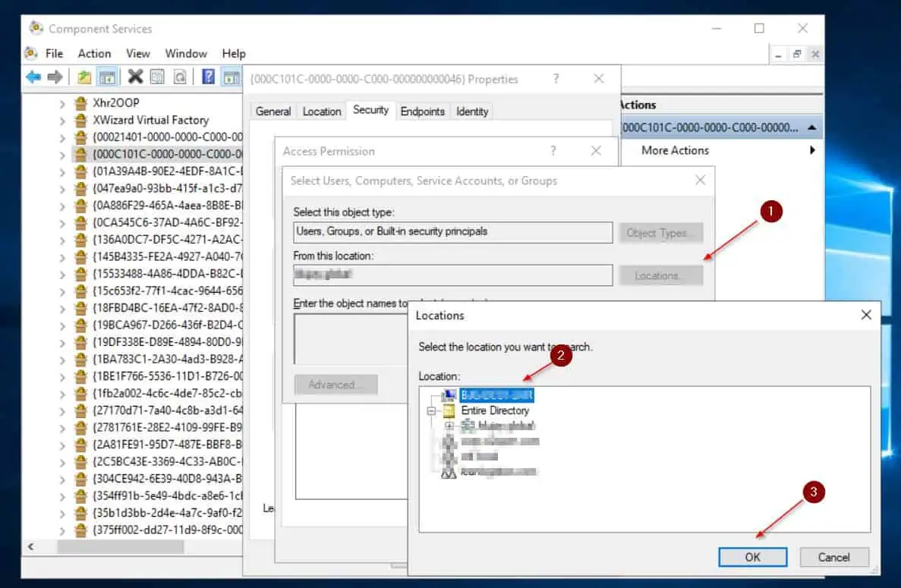Expand the domain node under Entire Directory
The width and height of the screenshot is (901, 588).
click(x=450, y=426)
